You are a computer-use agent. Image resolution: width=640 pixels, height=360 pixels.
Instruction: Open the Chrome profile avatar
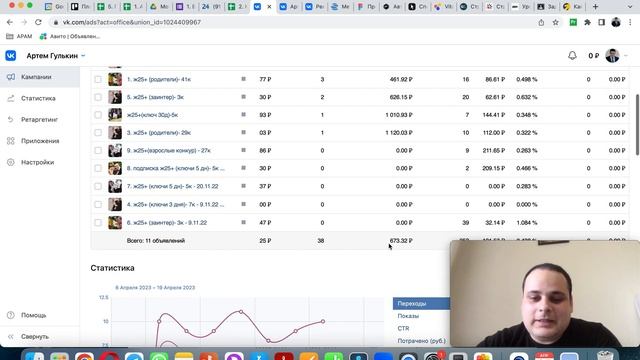616,22
